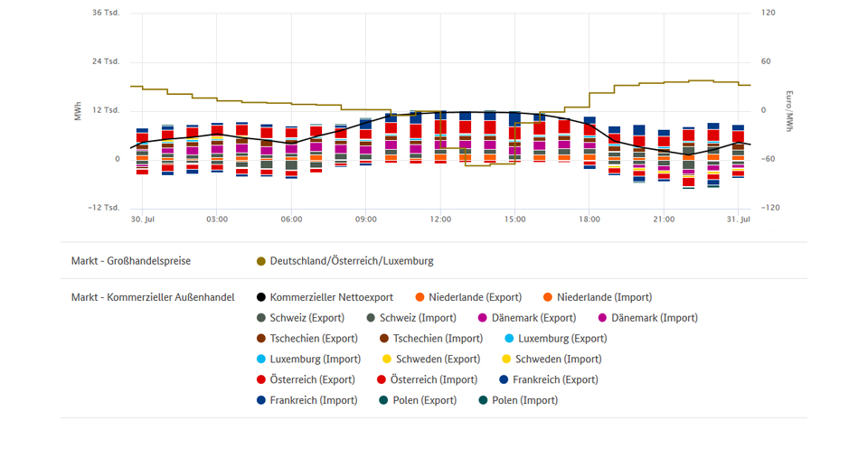Click the -12 Tsd. left axis label
Image resolution: width=868 pixels, height=467 pixels.
click(104, 208)
